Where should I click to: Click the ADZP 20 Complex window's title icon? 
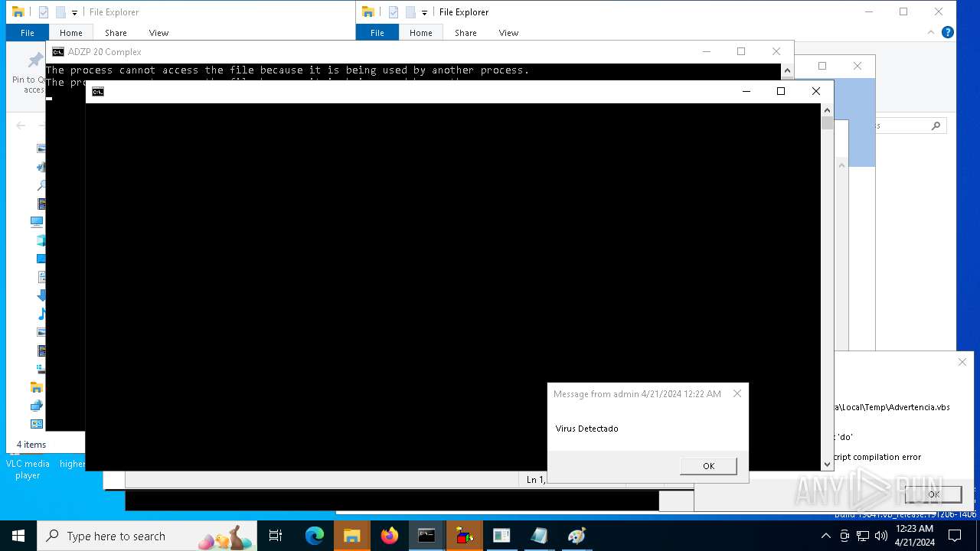coord(58,52)
